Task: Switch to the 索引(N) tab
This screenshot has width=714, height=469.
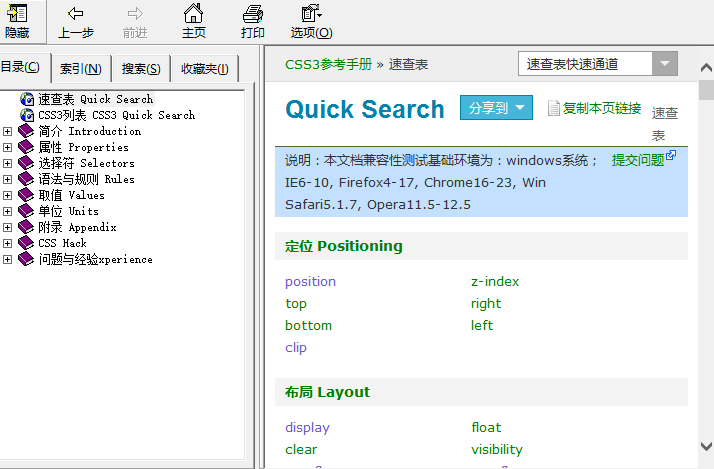Action: coord(80,69)
